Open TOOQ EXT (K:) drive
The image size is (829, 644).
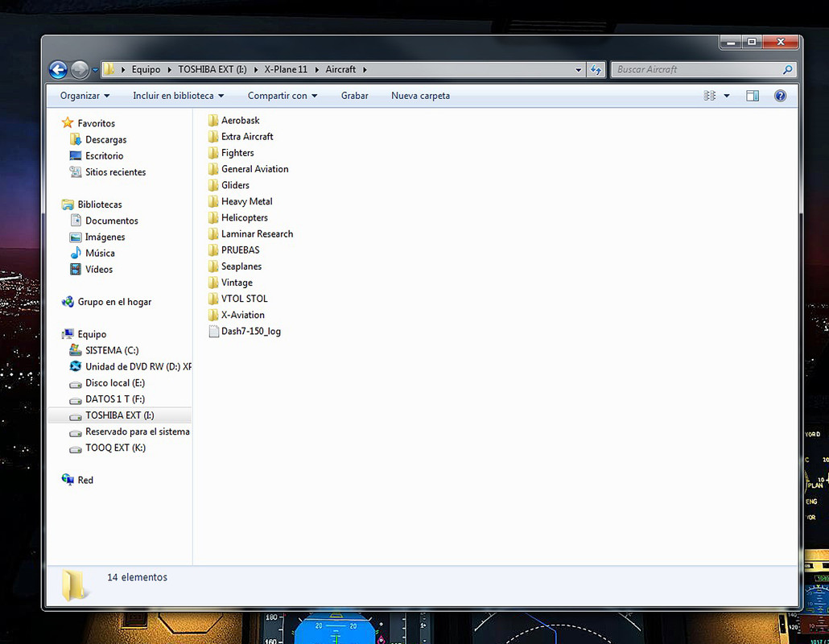tap(115, 448)
